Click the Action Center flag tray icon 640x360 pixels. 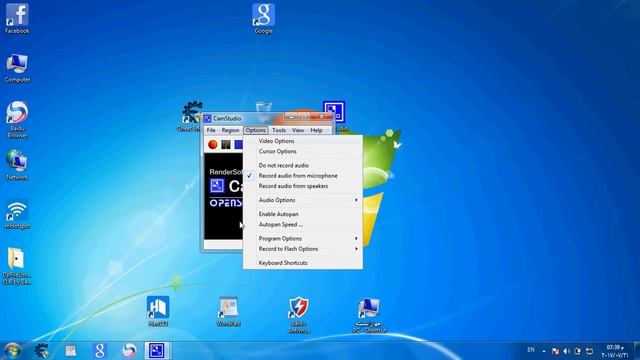555,351
